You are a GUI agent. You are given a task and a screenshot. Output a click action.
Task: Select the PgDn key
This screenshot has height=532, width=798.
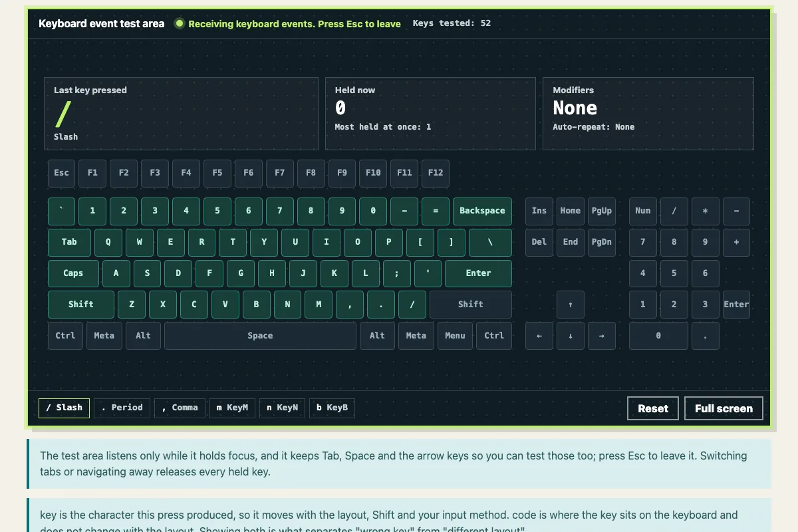click(x=602, y=242)
